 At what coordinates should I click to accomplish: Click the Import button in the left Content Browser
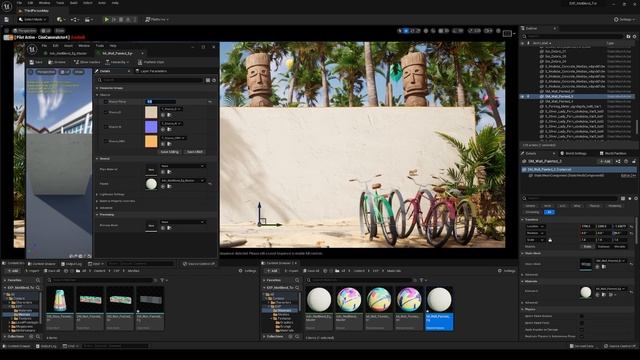click(32, 271)
